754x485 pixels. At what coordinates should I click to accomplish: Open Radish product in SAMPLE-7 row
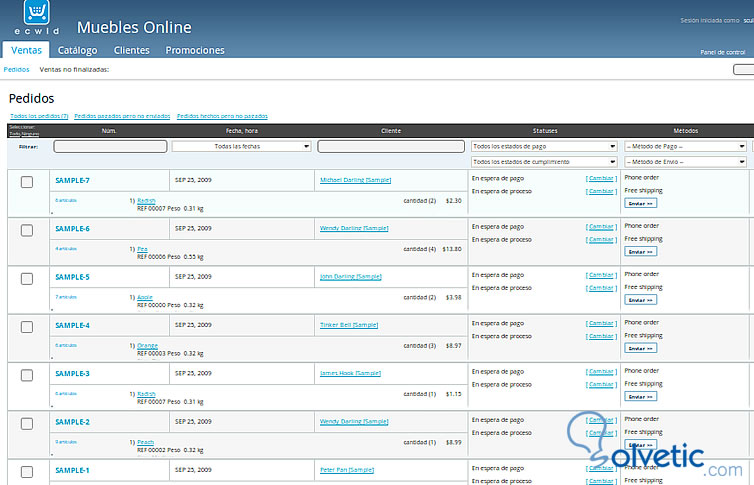[146, 200]
